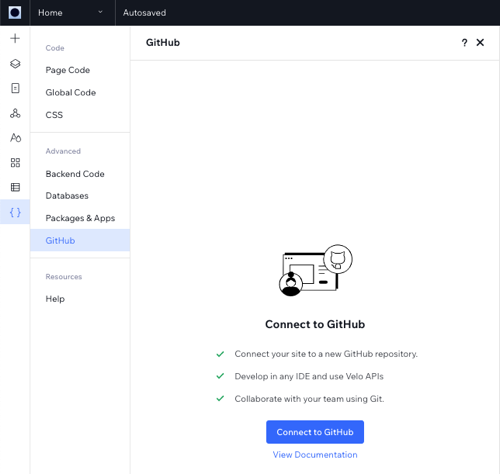This screenshot has width=500, height=474.
Task: Click the Connect to GitHub heading
Action: coord(315,324)
